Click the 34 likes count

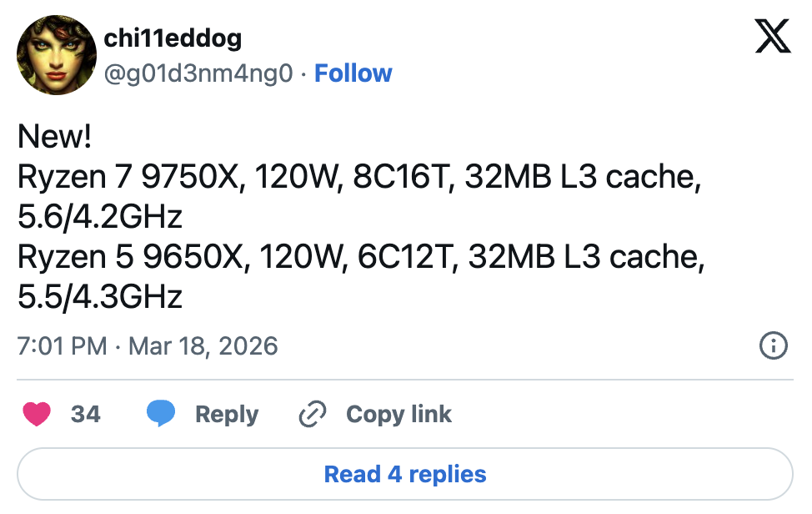[x=85, y=414]
